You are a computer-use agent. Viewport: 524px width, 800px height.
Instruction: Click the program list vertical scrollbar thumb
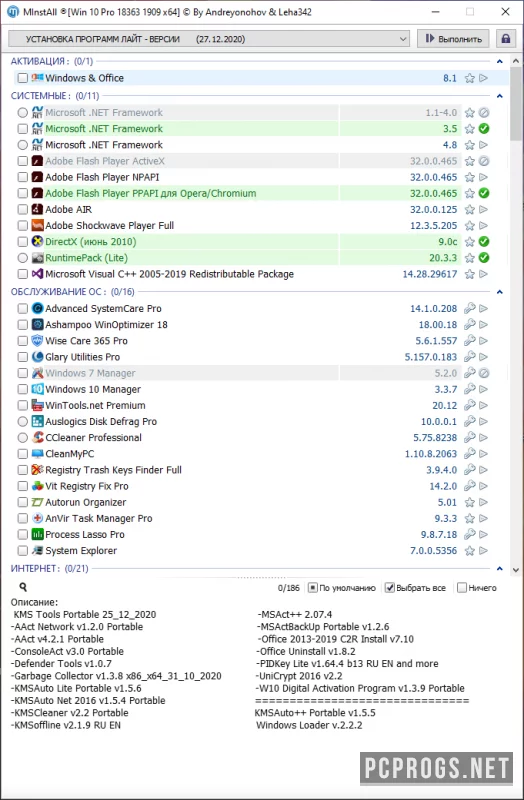click(515, 102)
